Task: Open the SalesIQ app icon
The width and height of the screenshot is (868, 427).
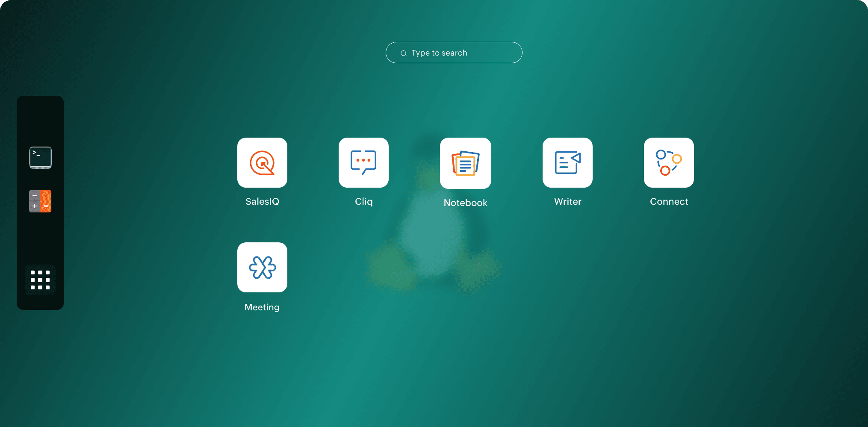Action: click(262, 162)
